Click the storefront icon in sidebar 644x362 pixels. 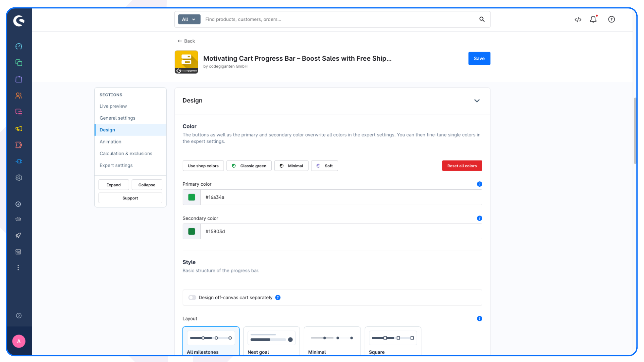(18, 252)
